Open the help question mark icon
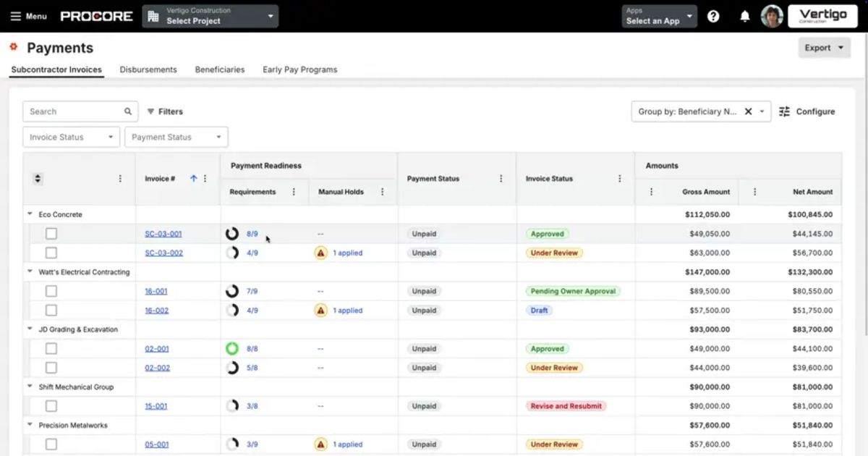This screenshot has height=456, width=868. click(713, 16)
